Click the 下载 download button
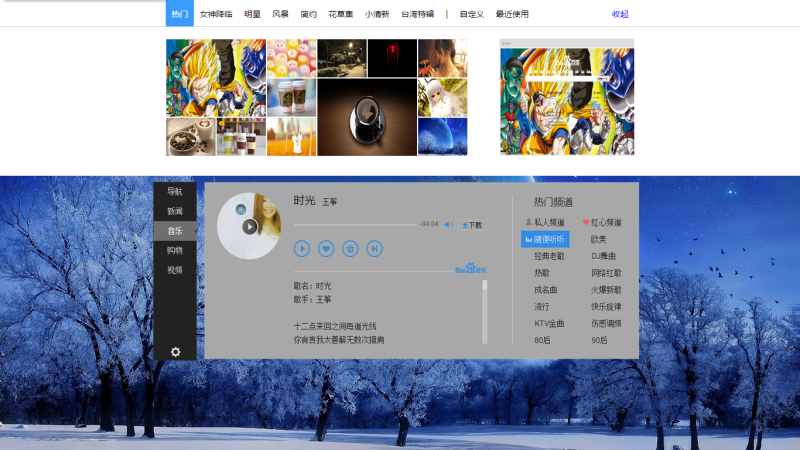 click(x=471, y=225)
